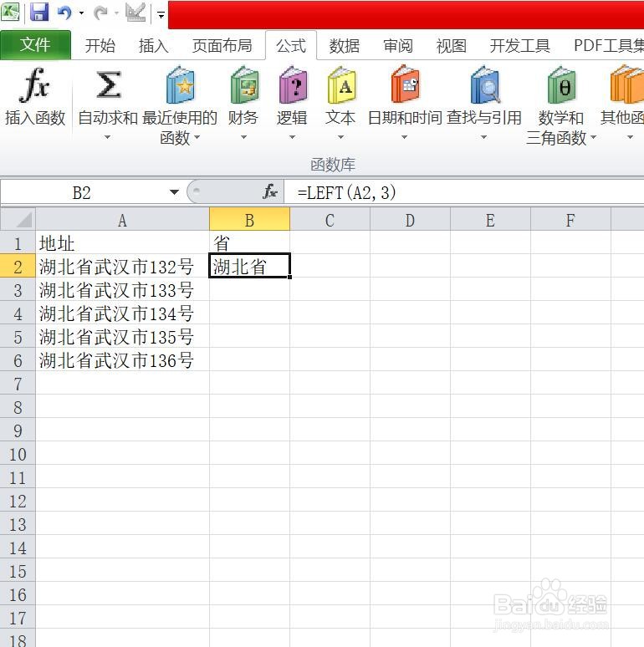
Task: Click the 插入函数 fx icon in ribbon
Action: point(34,86)
